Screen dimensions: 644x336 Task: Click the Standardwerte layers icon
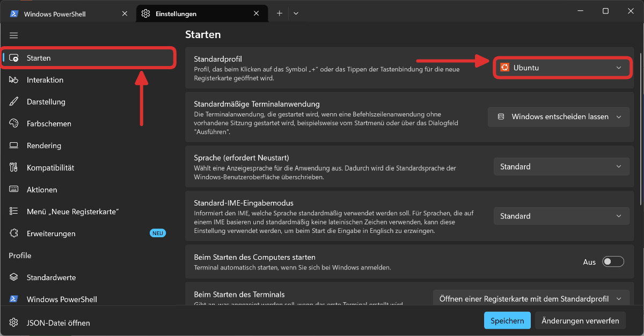point(14,278)
